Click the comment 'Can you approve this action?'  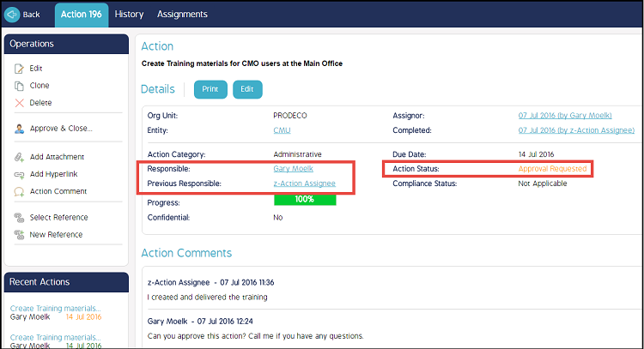tap(256, 336)
